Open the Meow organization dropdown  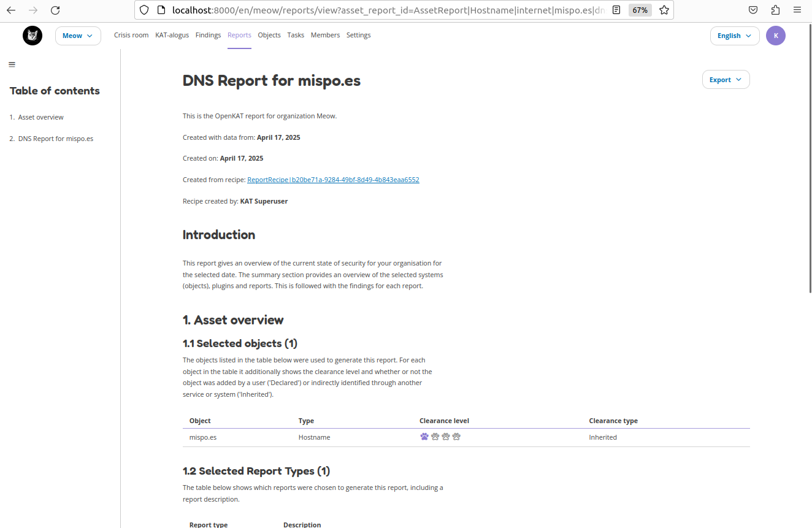pos(78,36)
